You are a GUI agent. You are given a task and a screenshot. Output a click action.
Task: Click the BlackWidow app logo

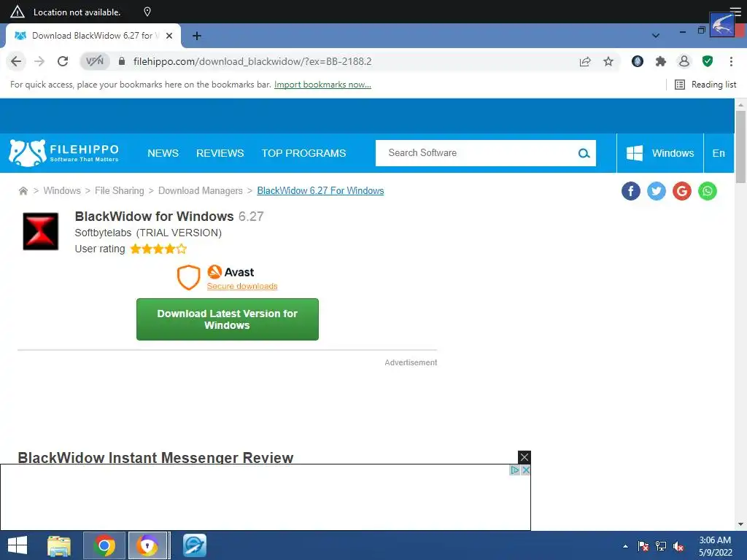(x=41, y=231)
